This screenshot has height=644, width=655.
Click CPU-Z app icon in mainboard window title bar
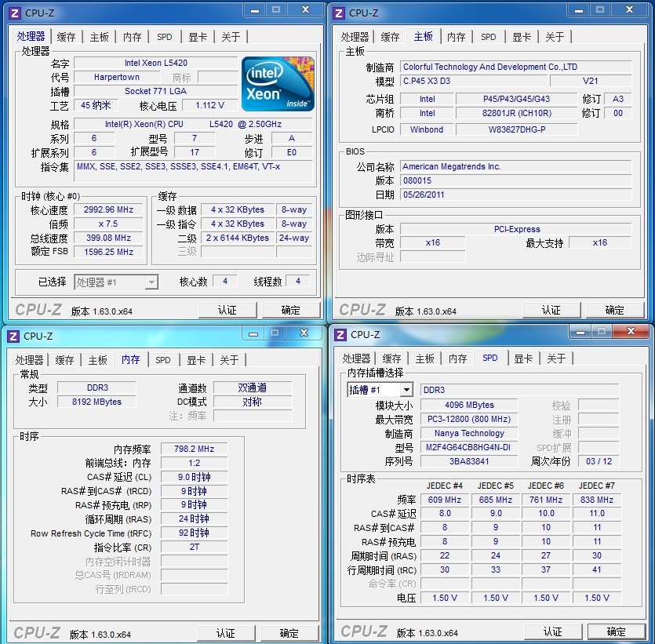(339, 13)
